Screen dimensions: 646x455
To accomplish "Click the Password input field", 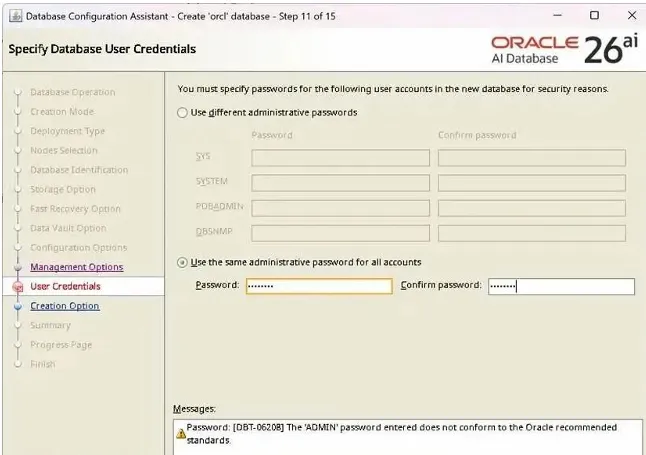I will [x=319, y=286].
